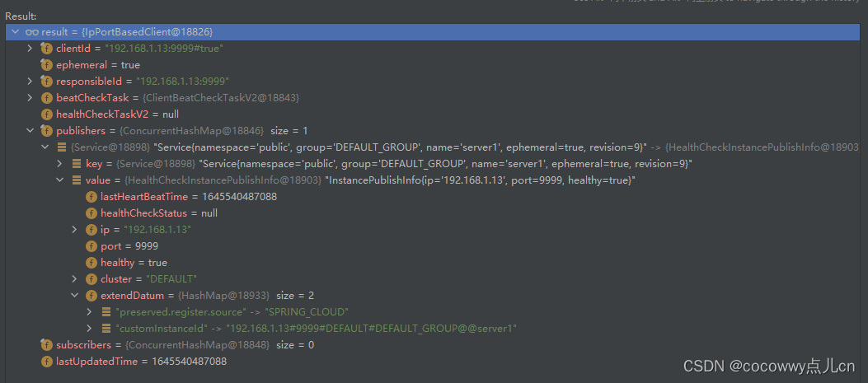Select the healthy = true row
Screen dimensions: 868x383
[434, 263]
